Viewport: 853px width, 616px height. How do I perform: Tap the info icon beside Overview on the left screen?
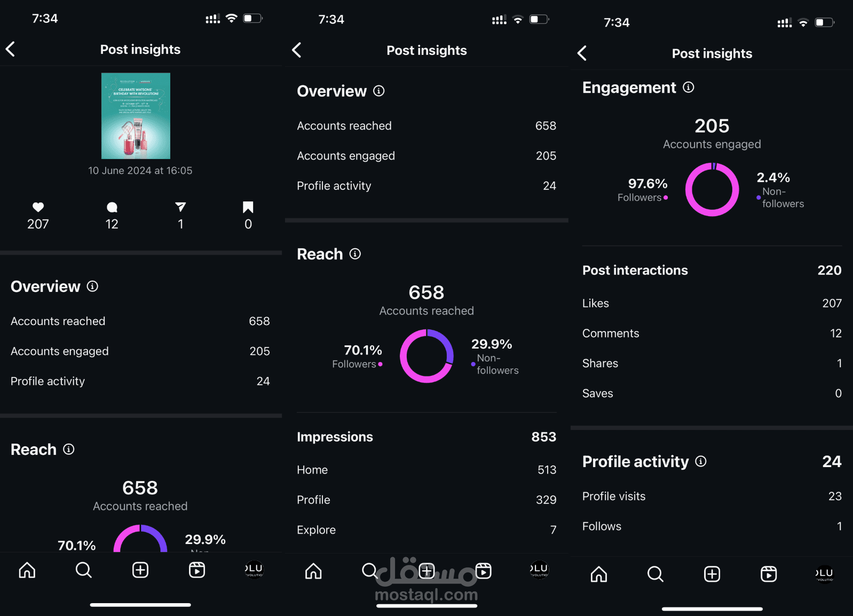[x=92, y=286]
